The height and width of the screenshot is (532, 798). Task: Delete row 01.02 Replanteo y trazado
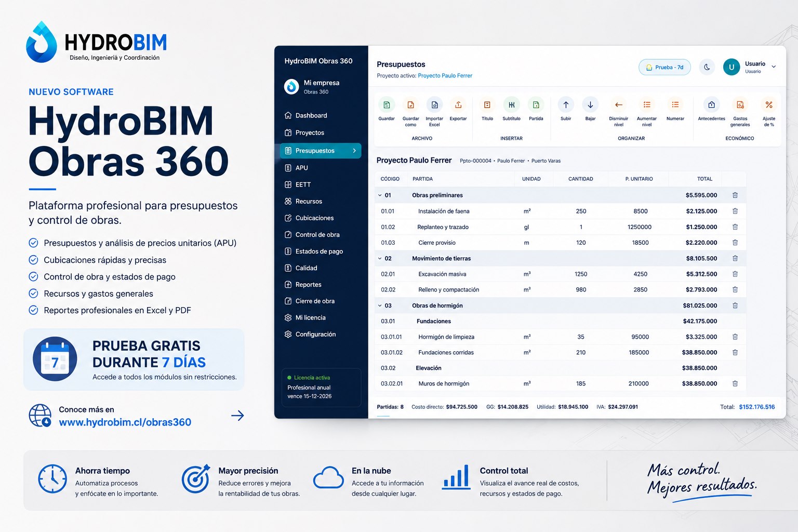point(735,227)
